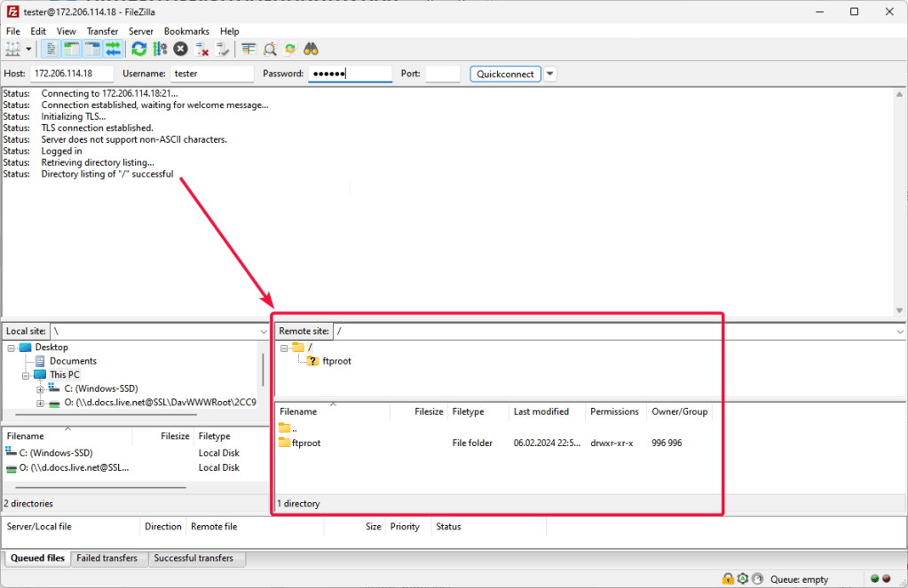Click the Quickconnect button
The image size is (908, 588).
pos(505,74)
